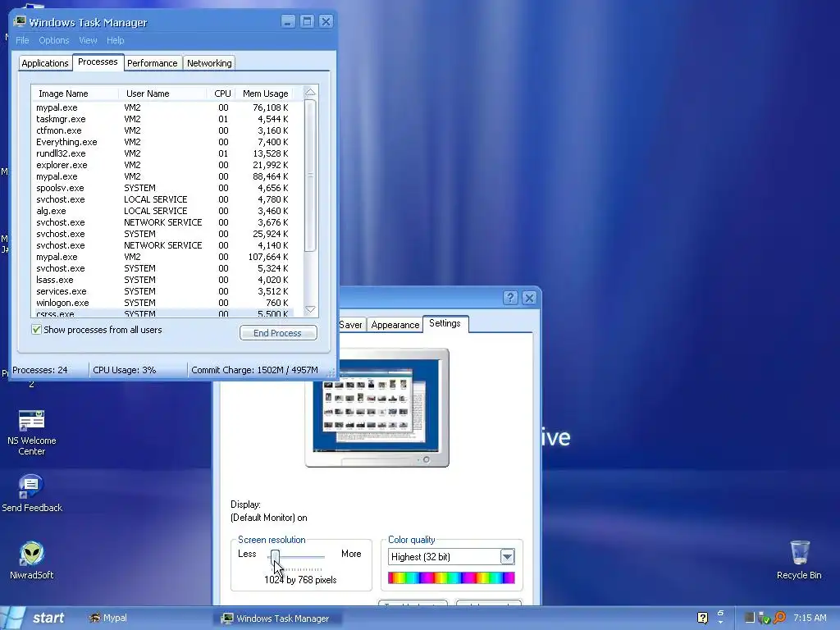This screenshot has width=840, height=630.
Task: Click the Everything search tray icon
Action: (x=779, y=618)
